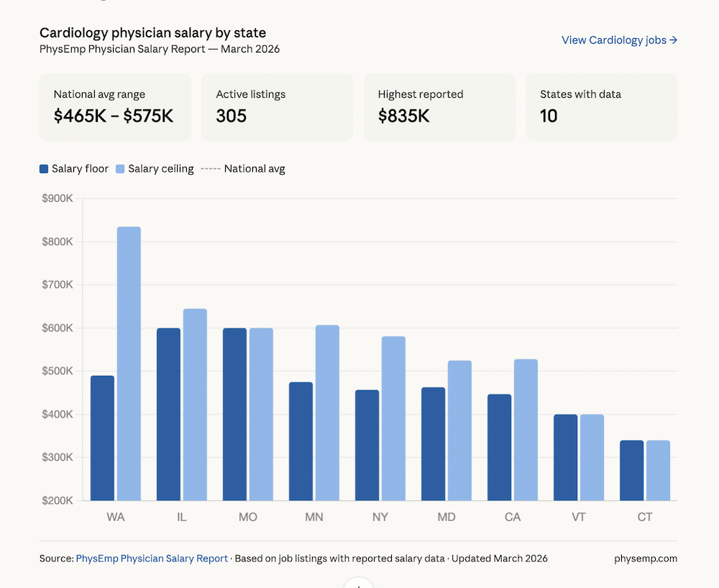Image resolution: width=719 pixels, height=588 pixels.
Task: Open the "View Cardiology jobs" link
Action: (x=613, y=40)
